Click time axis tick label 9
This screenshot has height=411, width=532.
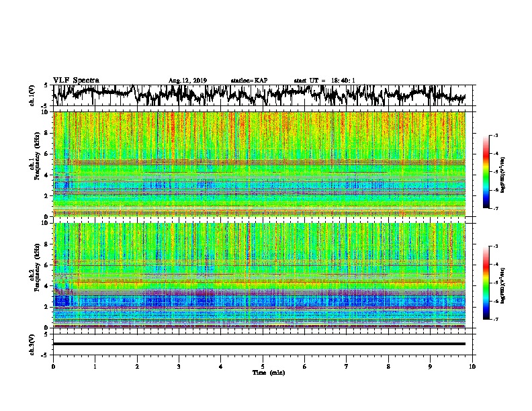click(x=430, y=367)
